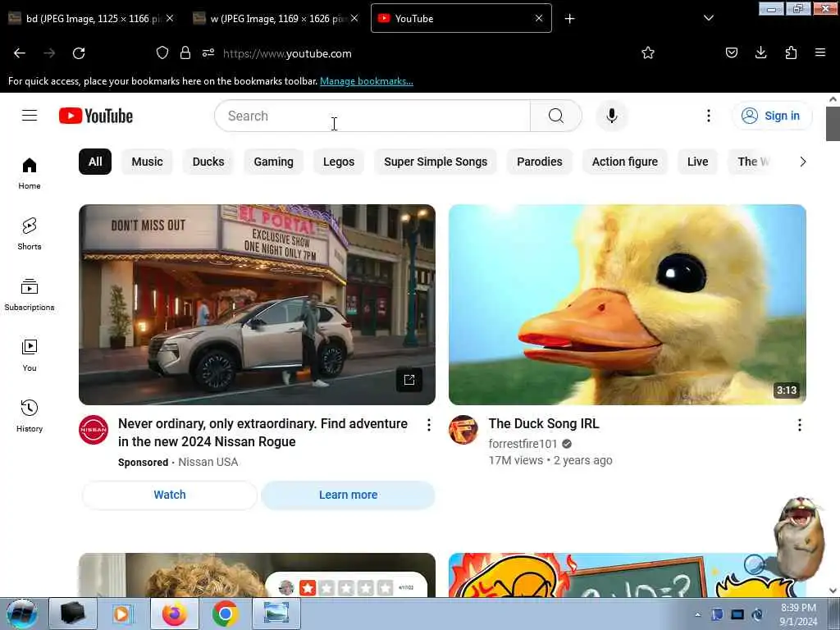Click the Nissan channel avatar
The height and width of the screenshot is (630, 840).
click(x=94, y=430)
